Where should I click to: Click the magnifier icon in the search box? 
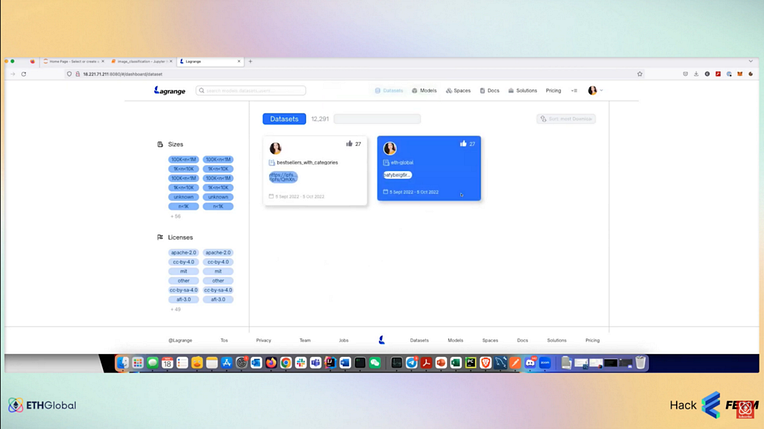pos(202,91)
